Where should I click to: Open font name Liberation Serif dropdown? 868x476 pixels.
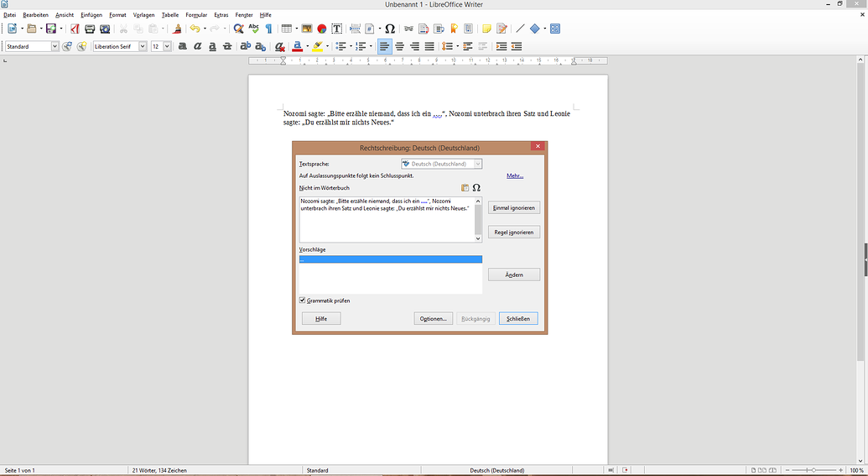pyautogui.click(x=143, y=46)
